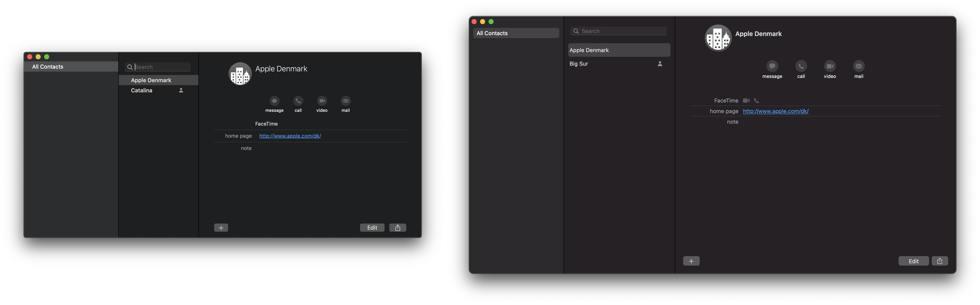This screenshot has height=305, width=980.
Task: Open apple.com/dk link in Big Sur window
Action: (776, 111)
